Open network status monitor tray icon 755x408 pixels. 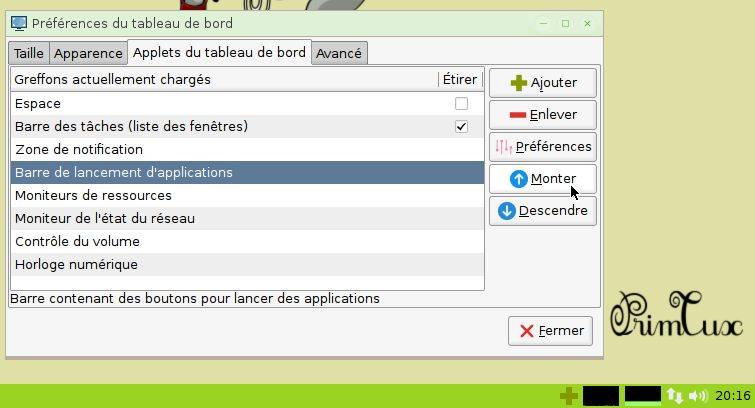(675, 396)
